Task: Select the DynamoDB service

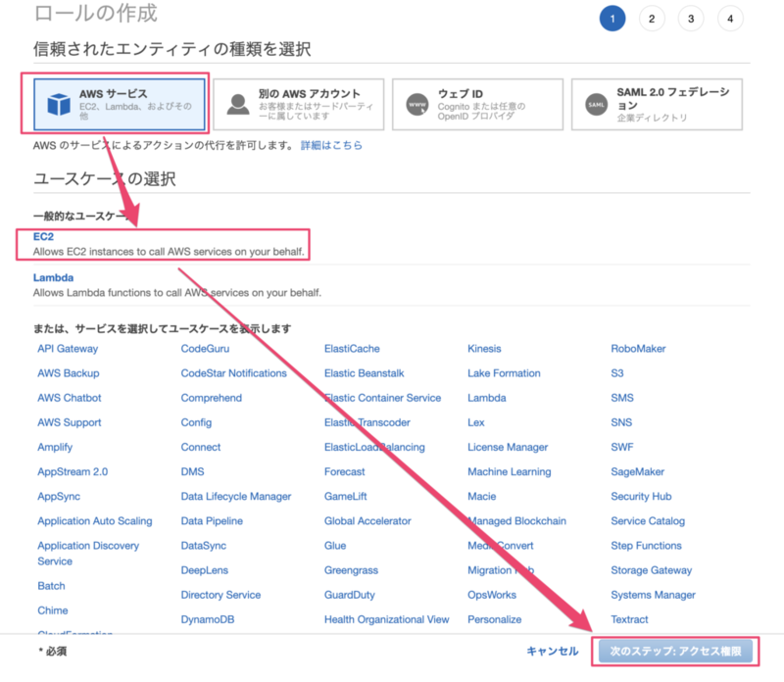Action: [208, 619]
